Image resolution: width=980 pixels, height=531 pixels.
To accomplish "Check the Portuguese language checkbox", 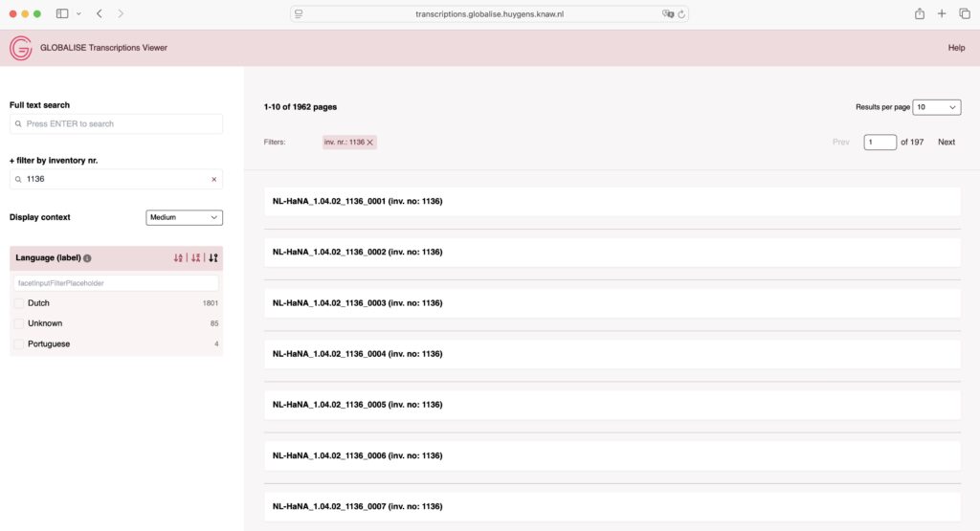I will pyautogui.click(x=19, y=344).
